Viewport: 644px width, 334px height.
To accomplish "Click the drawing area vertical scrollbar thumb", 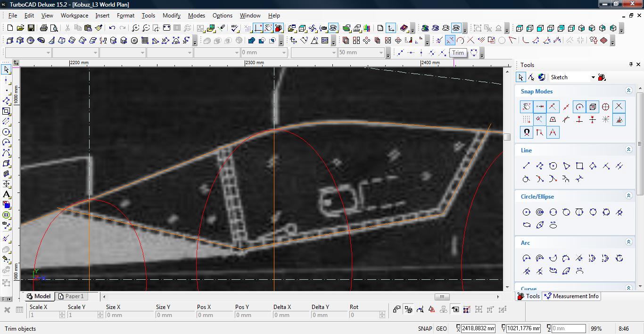I will click(507, 137).
